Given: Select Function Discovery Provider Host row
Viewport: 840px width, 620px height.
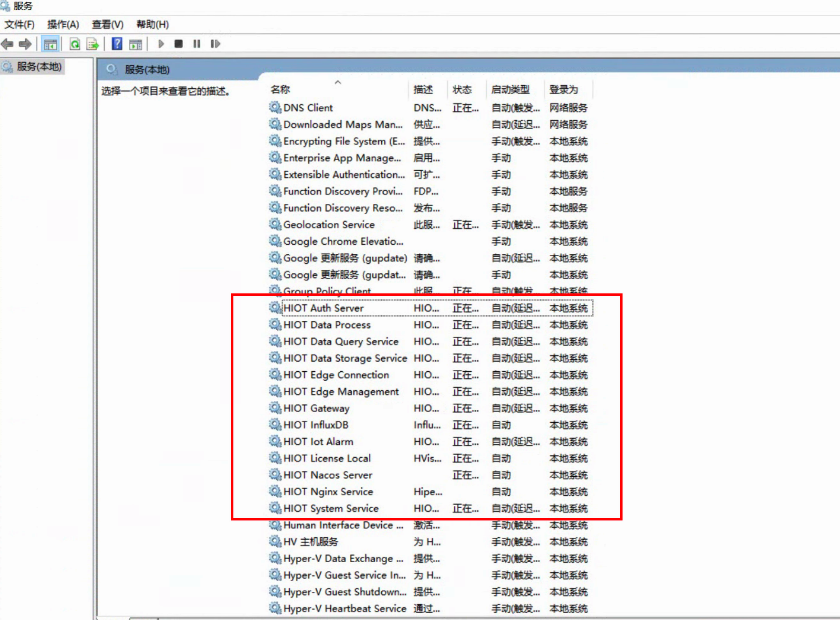Looking at the screenshot, I should pyautogui.click(x=430, y=191).
